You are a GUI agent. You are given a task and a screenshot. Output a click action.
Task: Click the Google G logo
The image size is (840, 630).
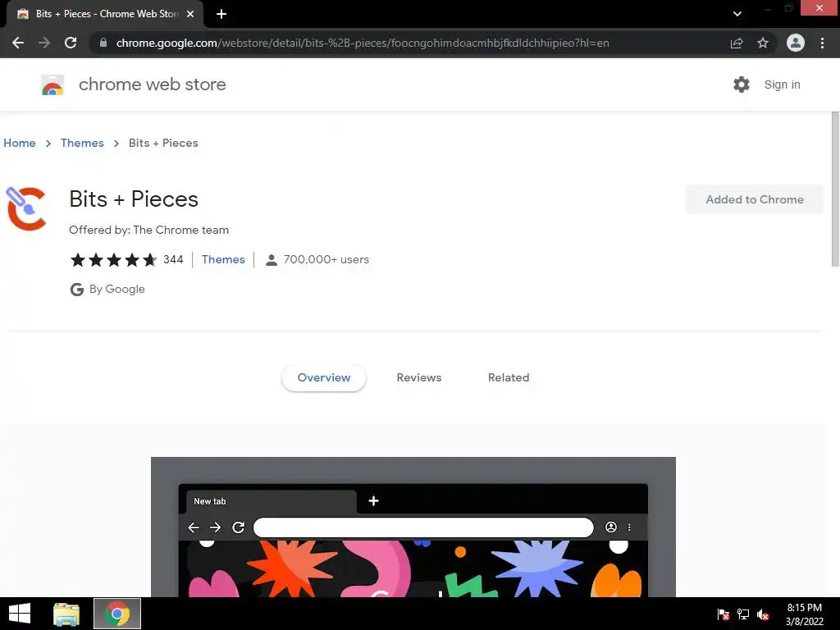[77, 290]
